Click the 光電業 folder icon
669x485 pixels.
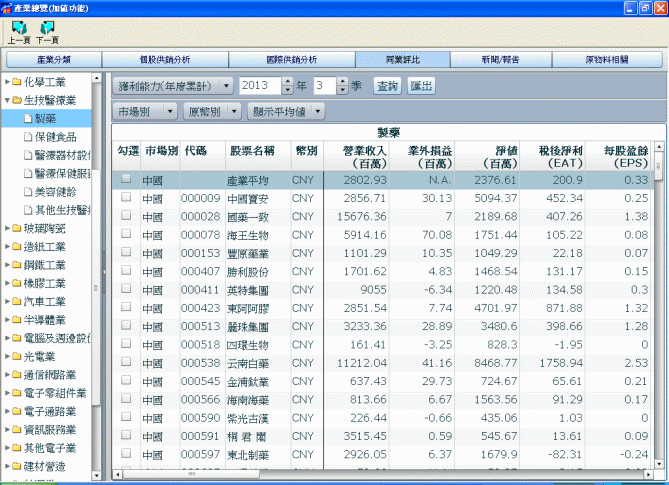pos(16,356)
